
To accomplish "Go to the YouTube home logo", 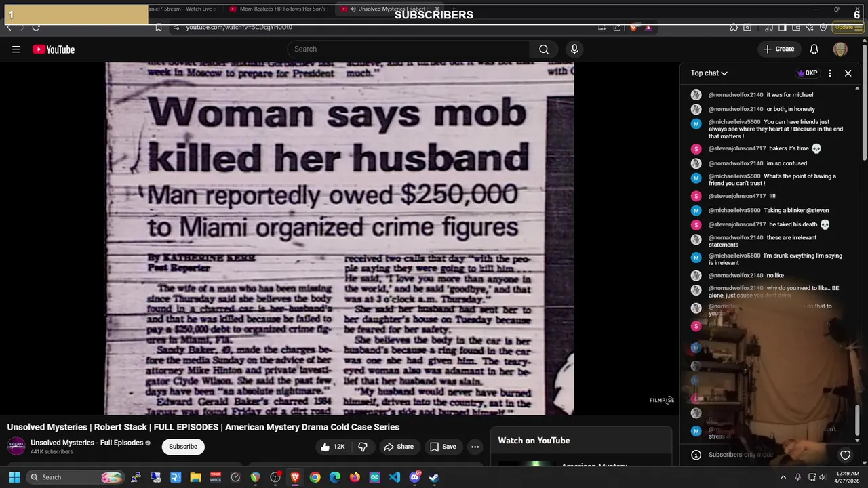I will point(54,49).
